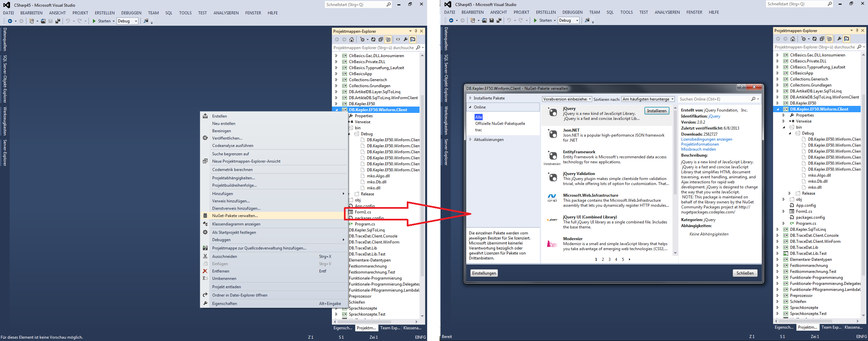Open the PROJEKT menu in left window
Screen dimensions: 868x341
click(x=80, y=13)
